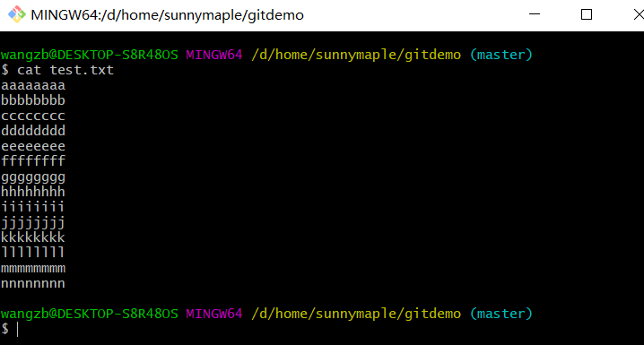Click the purple MINGW64 text in bottom prompt

(x=214, y=314)
